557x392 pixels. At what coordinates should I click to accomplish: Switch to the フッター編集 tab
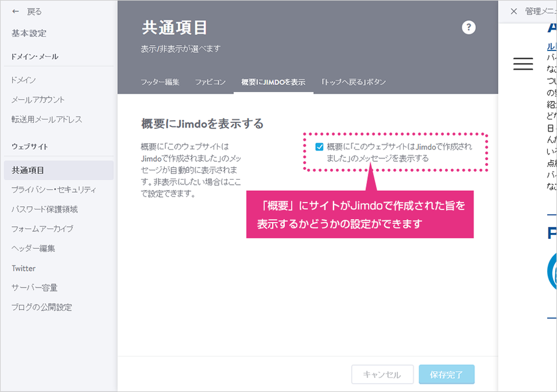click(160, 82)
